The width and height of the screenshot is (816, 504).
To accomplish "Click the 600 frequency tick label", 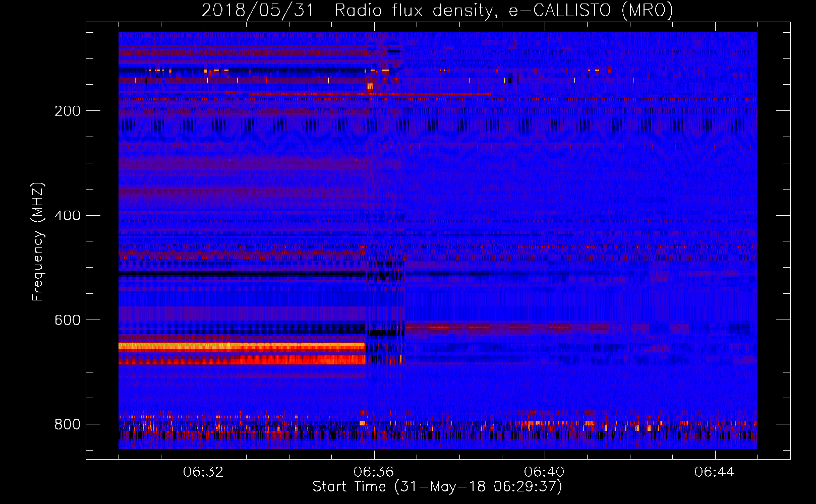I will coord(68,320).
